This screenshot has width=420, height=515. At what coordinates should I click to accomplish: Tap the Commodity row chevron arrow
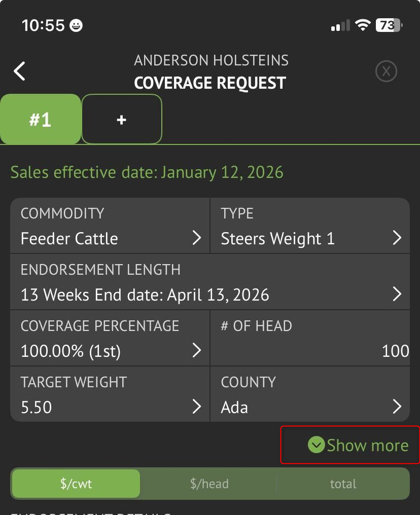coord(197,238)
